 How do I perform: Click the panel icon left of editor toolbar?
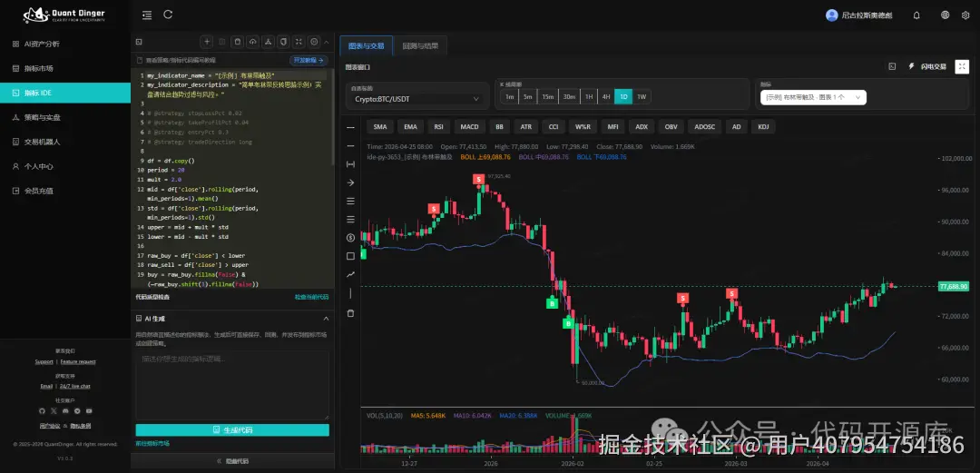[139, 42]
